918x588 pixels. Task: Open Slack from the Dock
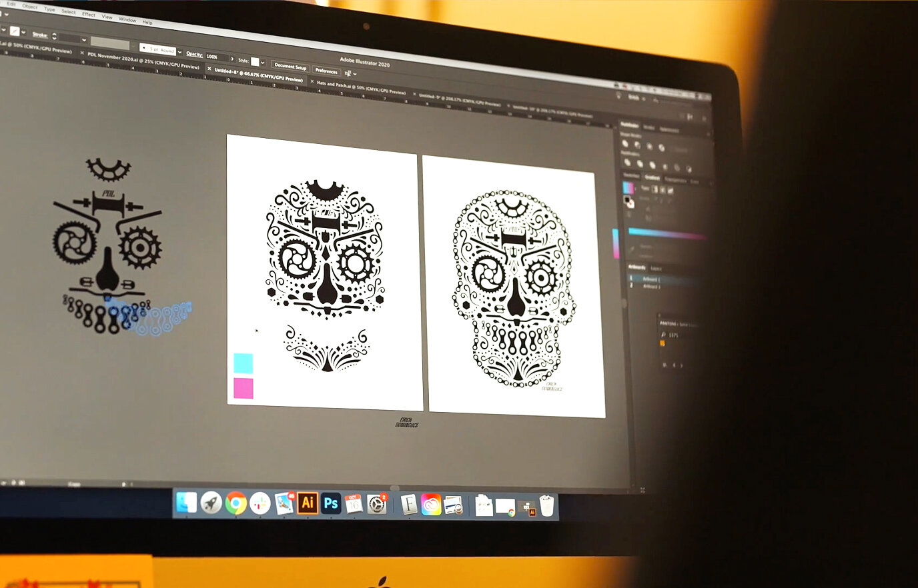point(260,503)
